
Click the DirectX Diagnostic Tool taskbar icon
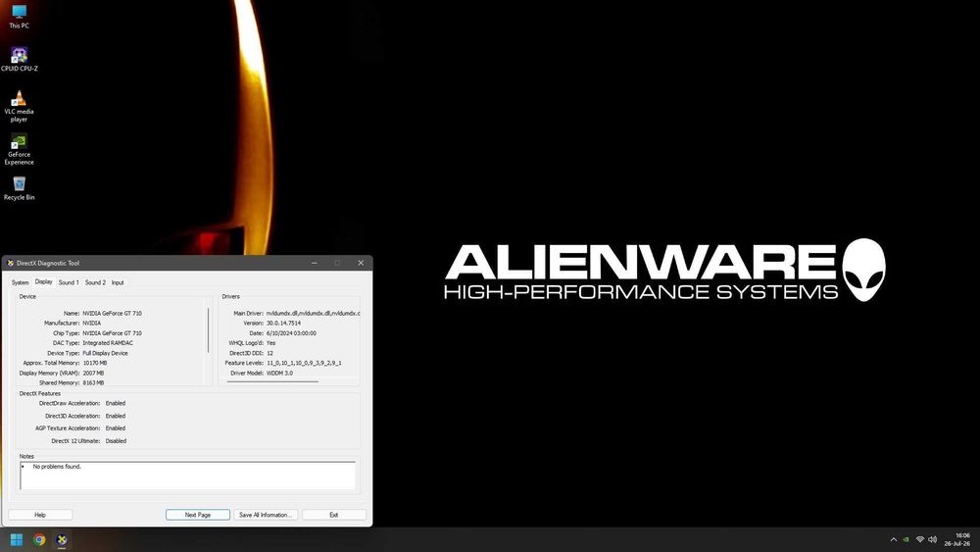pyautogui.click(x=62, y=539)
